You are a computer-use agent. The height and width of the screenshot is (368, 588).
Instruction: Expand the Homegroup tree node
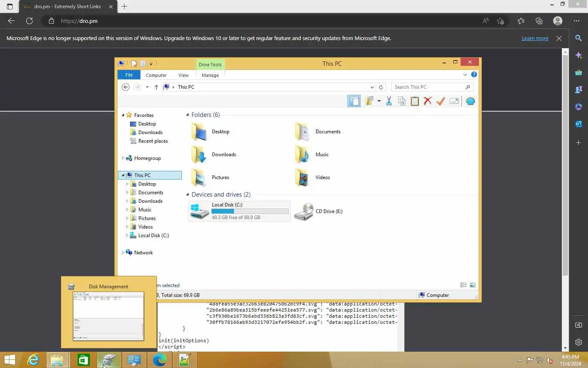(x=123, y=158)
